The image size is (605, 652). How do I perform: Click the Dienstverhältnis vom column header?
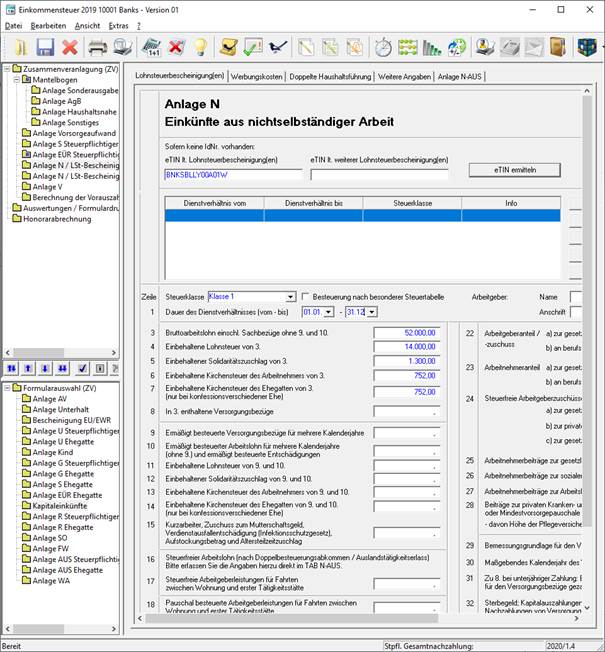click(215, 203)
